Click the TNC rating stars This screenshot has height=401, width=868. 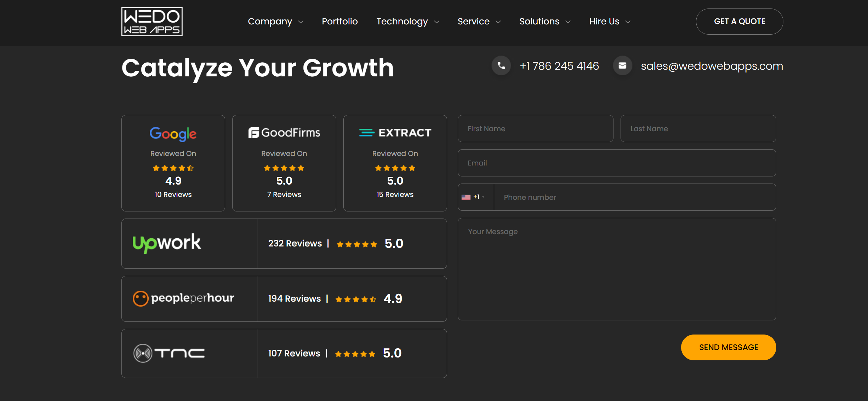click(x=355, y=354)
